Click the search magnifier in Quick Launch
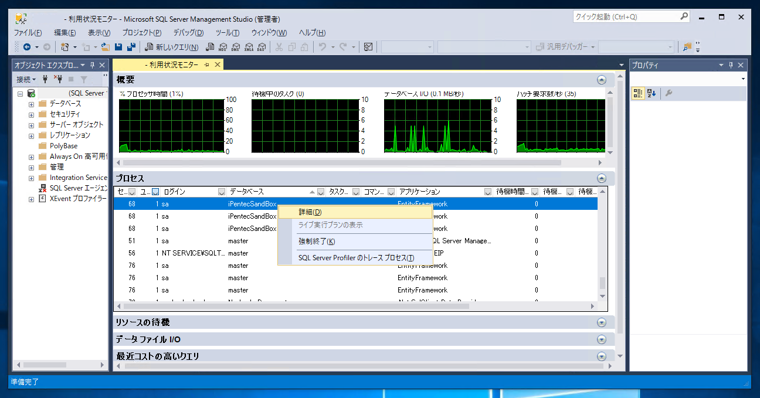This screenshot has width=760, height=398. coord(684,16)
